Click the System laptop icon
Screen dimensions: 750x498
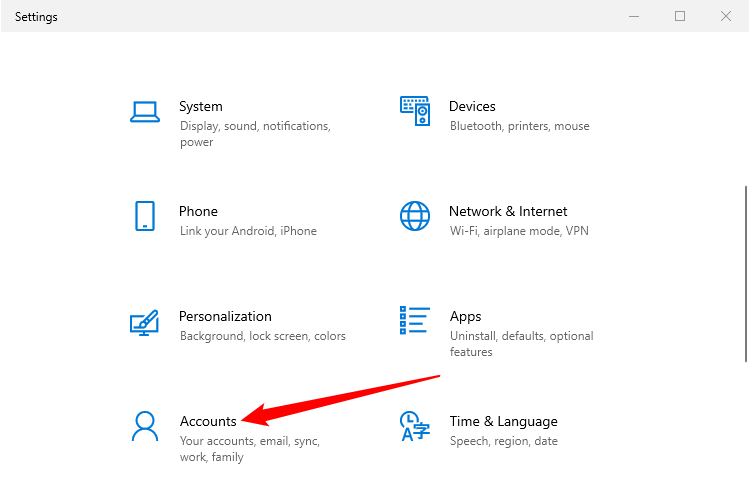point(145,111)
